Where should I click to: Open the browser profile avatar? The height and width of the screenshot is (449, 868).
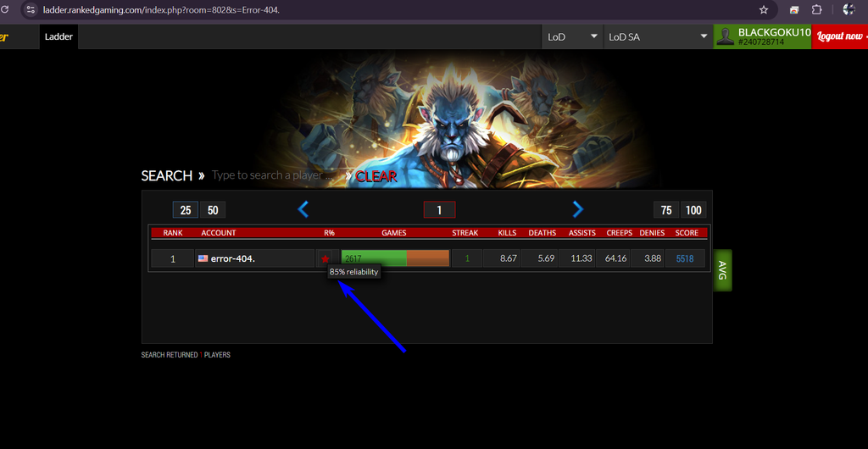coord(849,9)
